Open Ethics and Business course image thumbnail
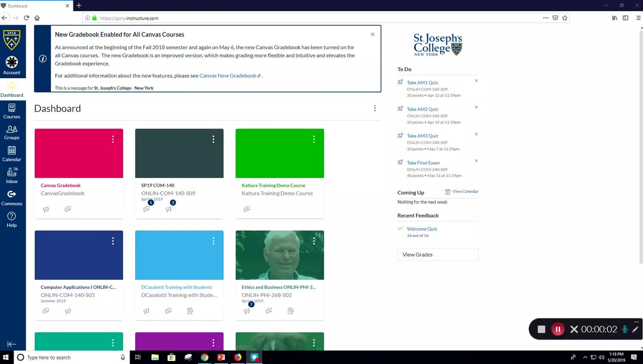This screenshot has height=364, width=643. 280,255
